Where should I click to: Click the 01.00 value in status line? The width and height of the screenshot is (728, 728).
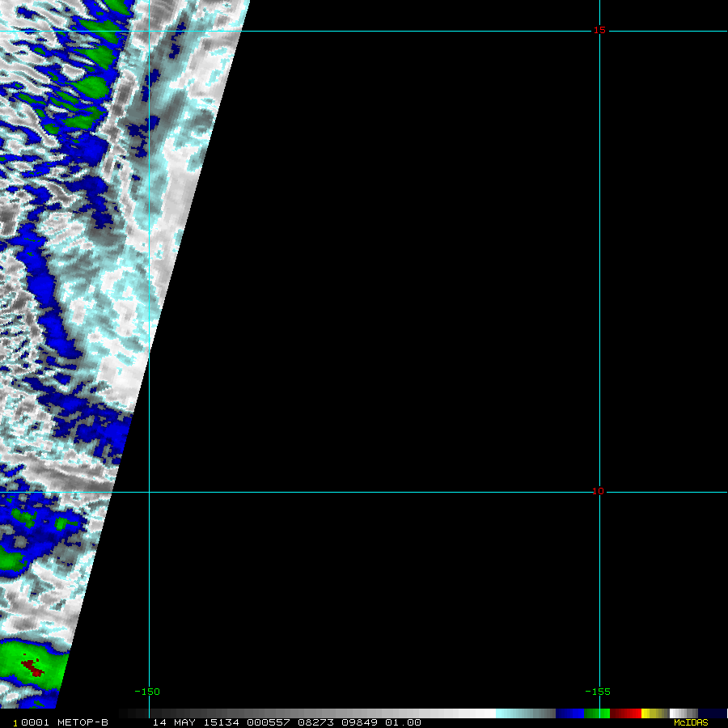click(x=403, y=722)
